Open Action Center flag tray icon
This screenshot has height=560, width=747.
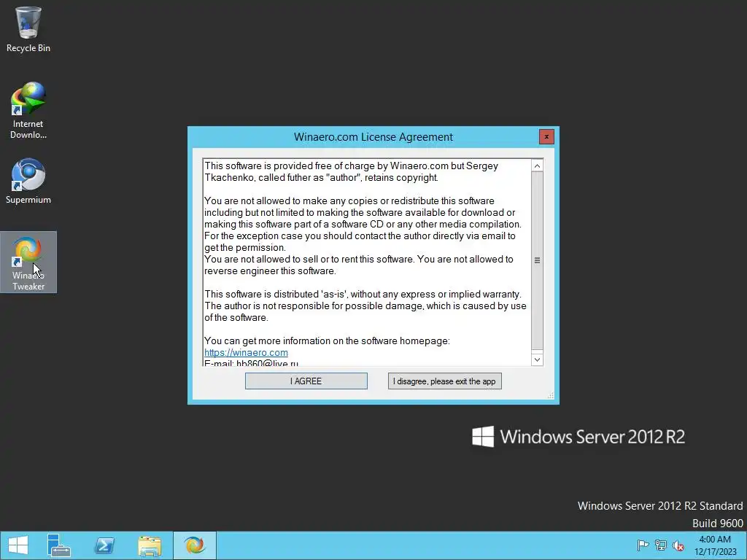[x=643, y=545]
